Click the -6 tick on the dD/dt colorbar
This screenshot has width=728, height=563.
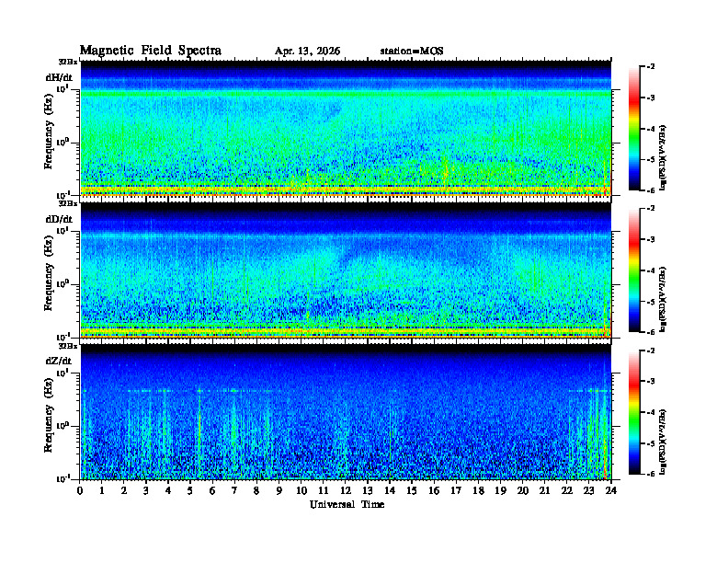[x=651, y=332]
